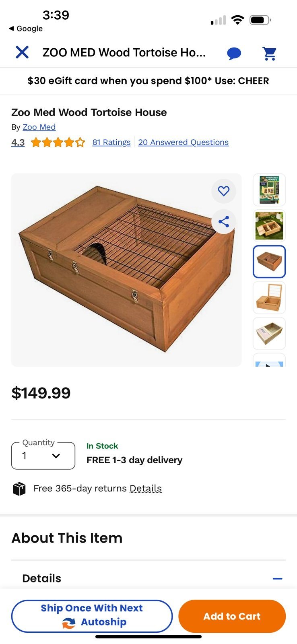Tap the share icon on product image
The height and width of the screenshot is (644, 297).
click(224, 221)
